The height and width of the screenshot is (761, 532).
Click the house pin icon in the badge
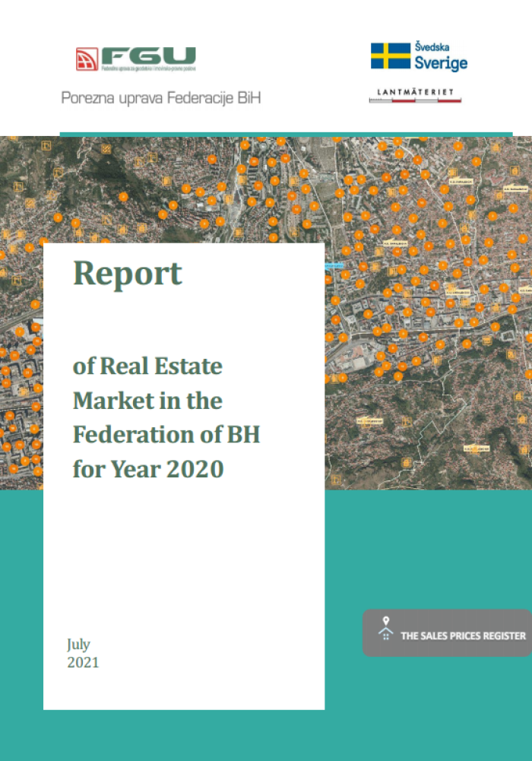[x=386, y=629]
